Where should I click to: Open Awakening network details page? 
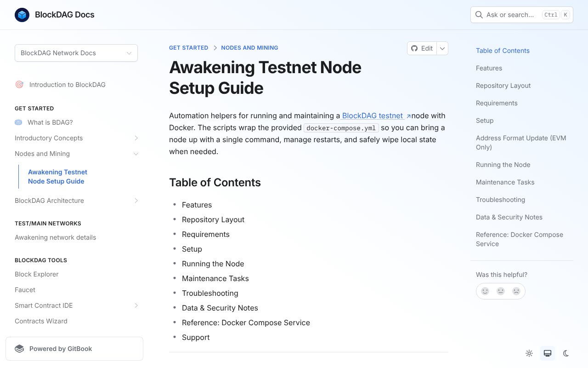[x=55, y=237]
